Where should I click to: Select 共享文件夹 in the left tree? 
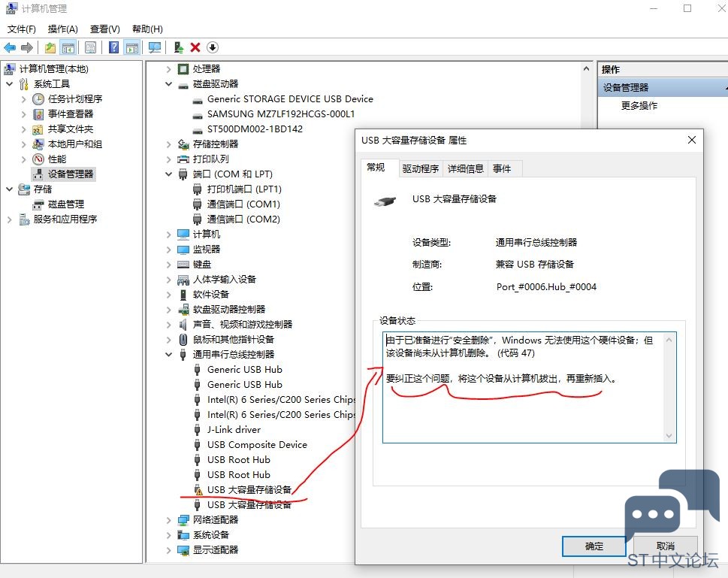(70, 129)
